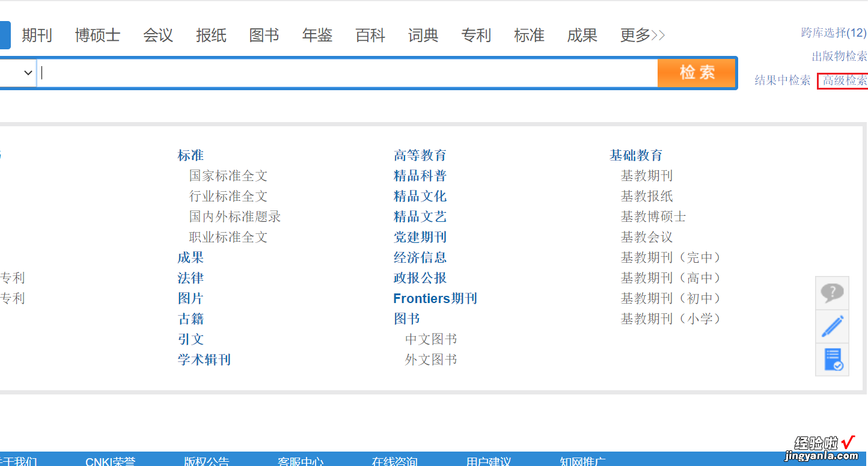Image resolution: width=868 pixels, height=466 pixels.
Task: Open 基教期刊（高中） link
Action: [x=672, y=278]
